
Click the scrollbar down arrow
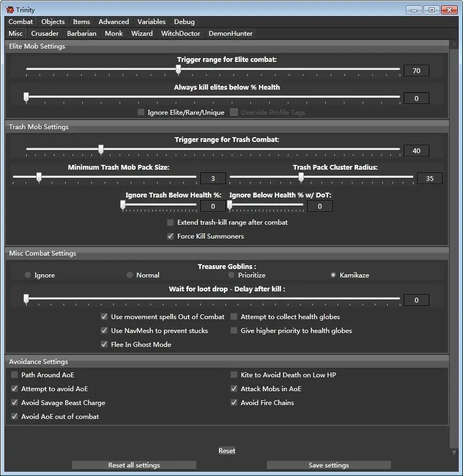pyautogui.click(x=454, y=453)
